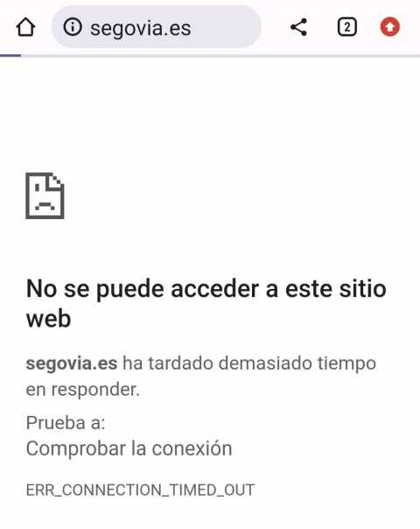Click the sad page error icon
This screenshot has height=529, width=420.
[x=45, y=195]
